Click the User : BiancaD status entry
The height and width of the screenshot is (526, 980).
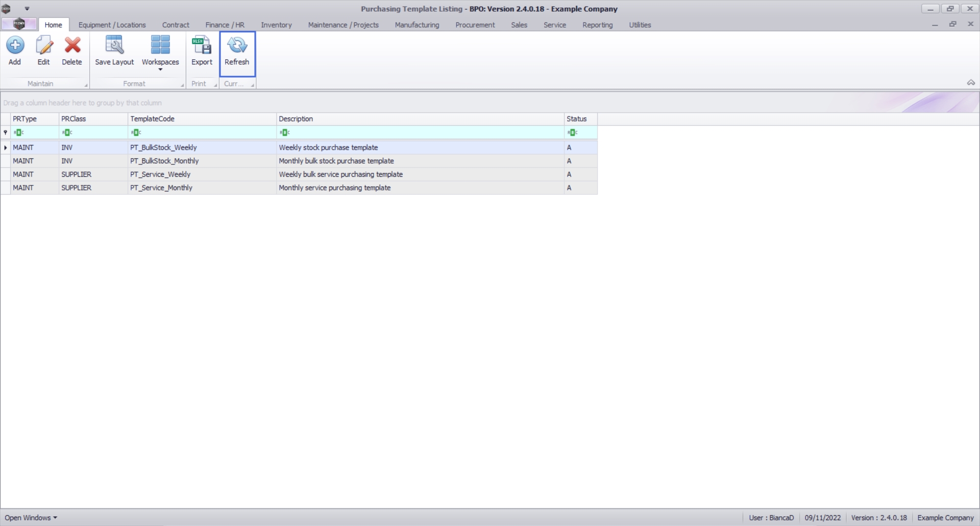coord(771,518)
